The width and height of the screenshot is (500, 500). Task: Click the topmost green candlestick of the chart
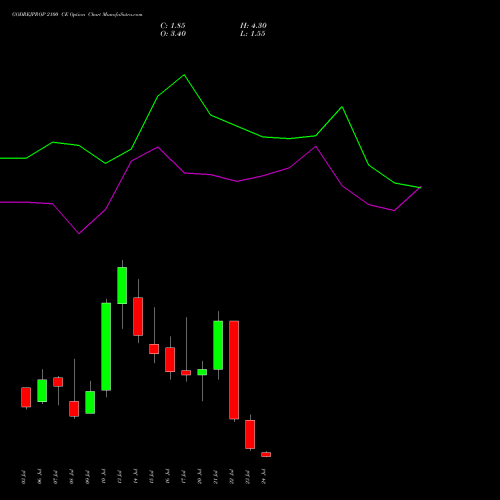coord(122,285)
